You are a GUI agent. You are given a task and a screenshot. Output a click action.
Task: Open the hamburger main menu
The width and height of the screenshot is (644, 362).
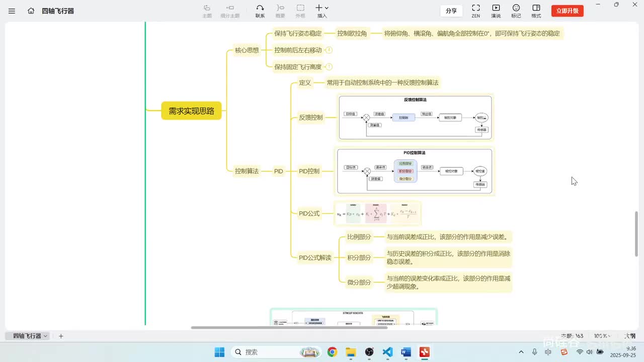tap(12, 11)
